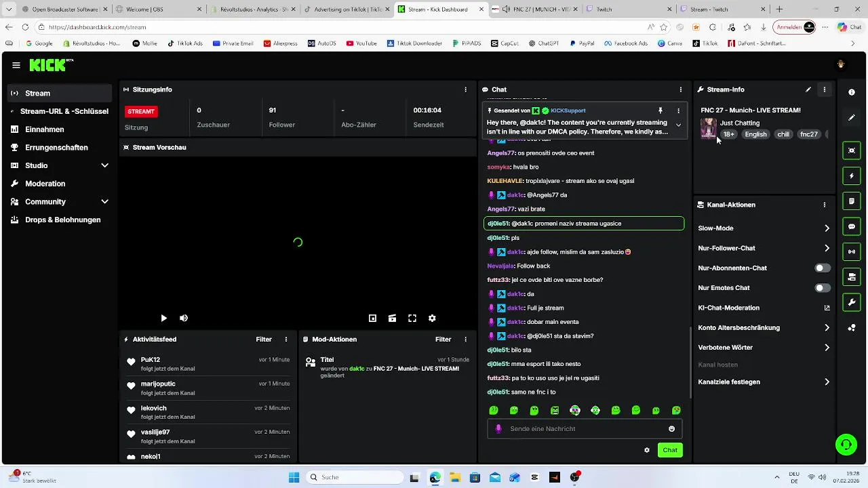Open Stream-URL & -Schlüssel page
Viewport: 868px width, 488px height.
(60, 111)
